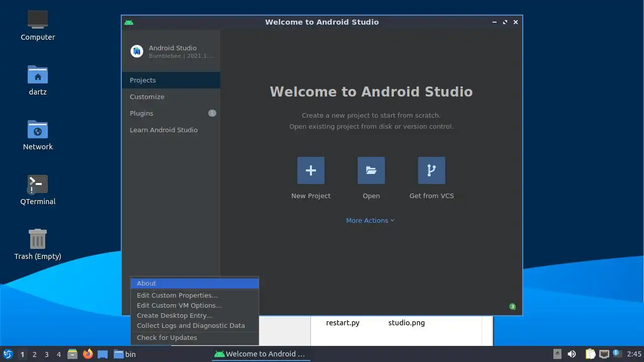Click the 2:45 clock in taskbar
Screen dimensions: 644x362
pyautogui.click(x=634, y=354)
